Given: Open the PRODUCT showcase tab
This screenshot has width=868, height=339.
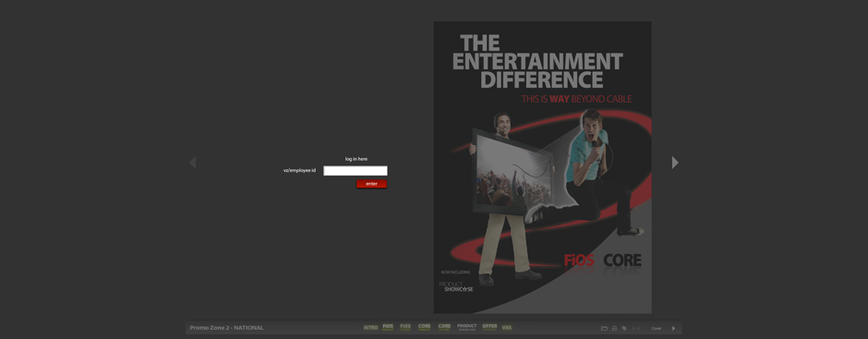Looking at the screenshot, I should pos(466,327).
